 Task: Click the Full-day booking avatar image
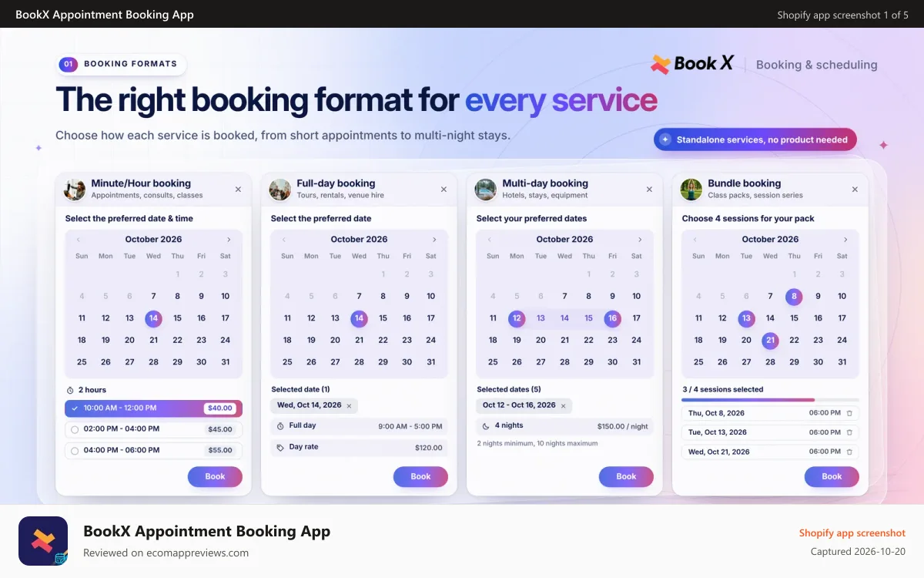[280, 190]
